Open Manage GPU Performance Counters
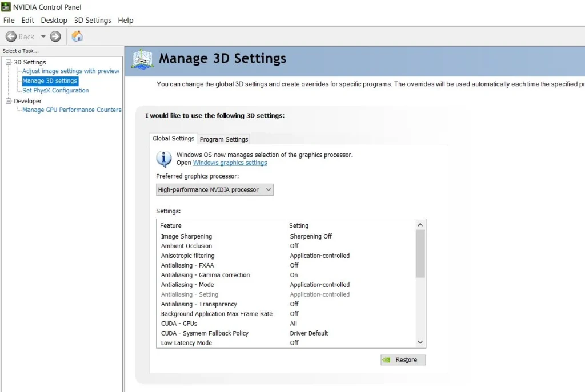The height and width of the screenshot is (392, 585). pyautogui.click(x=71, y=110)
